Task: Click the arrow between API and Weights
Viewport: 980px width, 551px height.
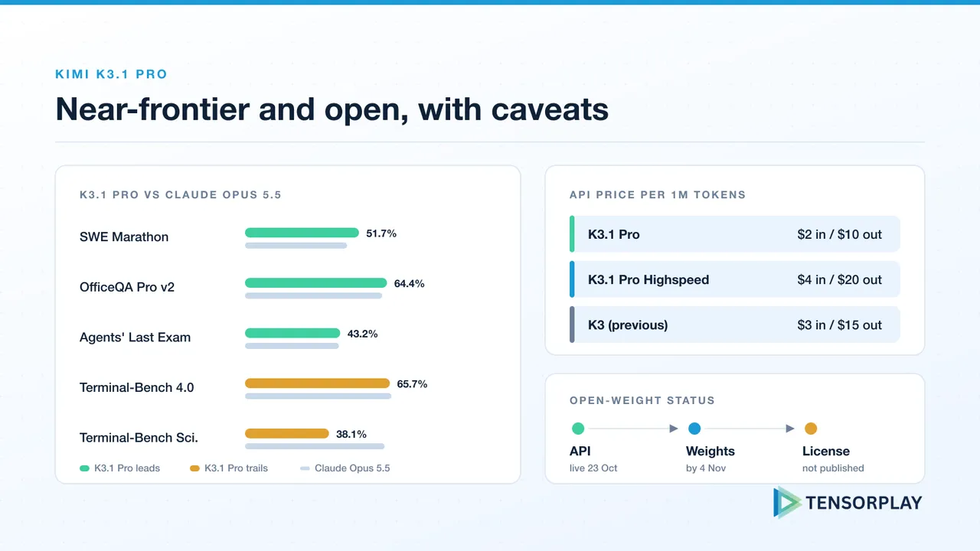Action: click(x=674, y=429)
